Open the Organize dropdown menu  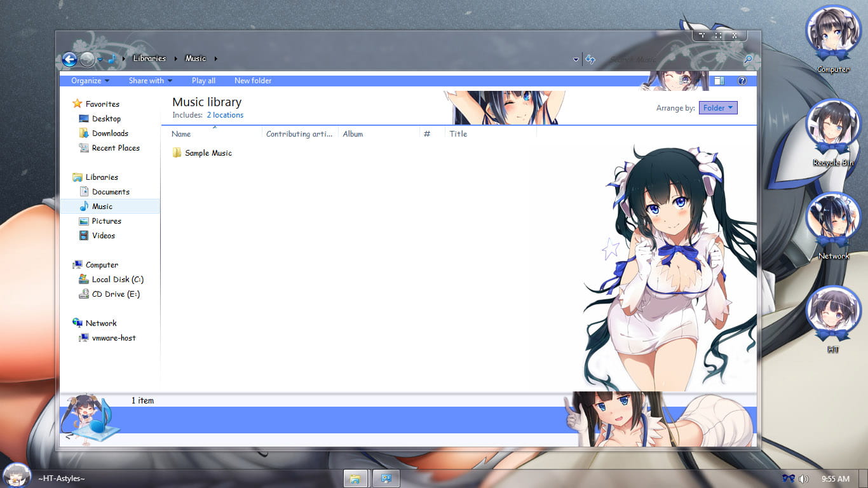tap(90, 81)
